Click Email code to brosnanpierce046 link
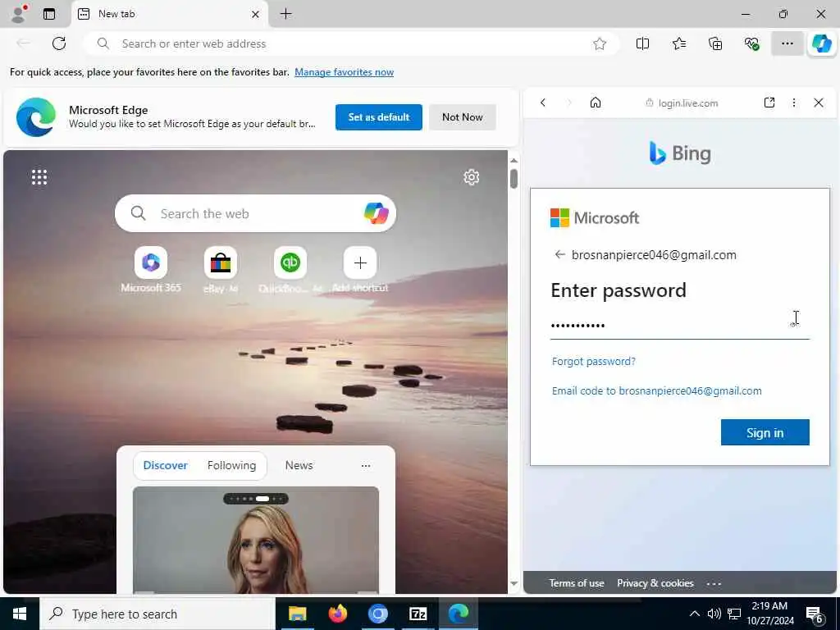The width and height of the screenshot is (840, 630). click(x=657, y=391)
